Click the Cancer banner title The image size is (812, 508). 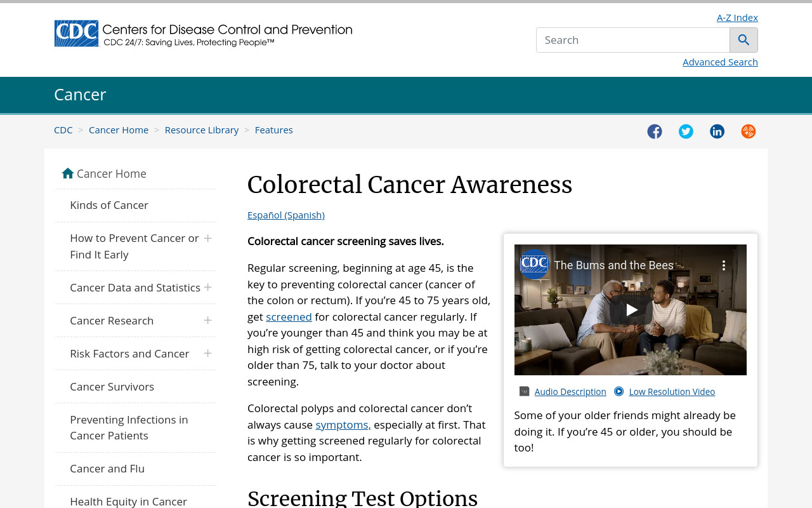pyautogui.click(x=80, y=95)
